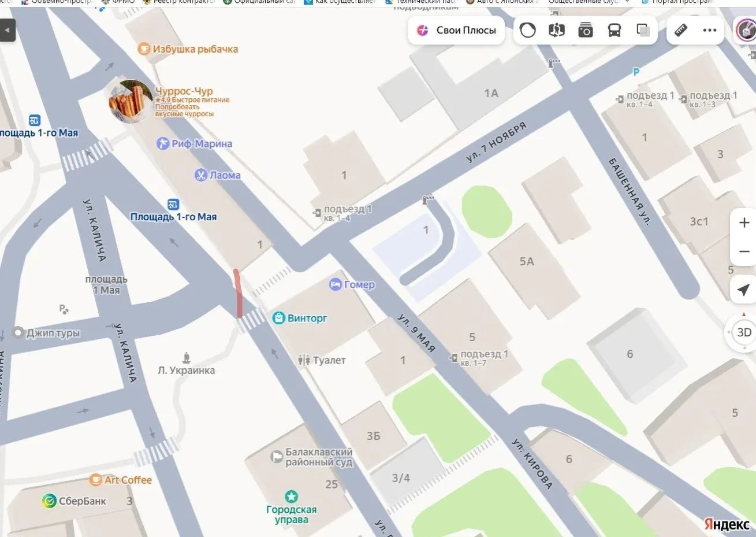The height and width of the screenshot is (537, 756).
Task: Open the photos camera icon
Action: point(586,30)
